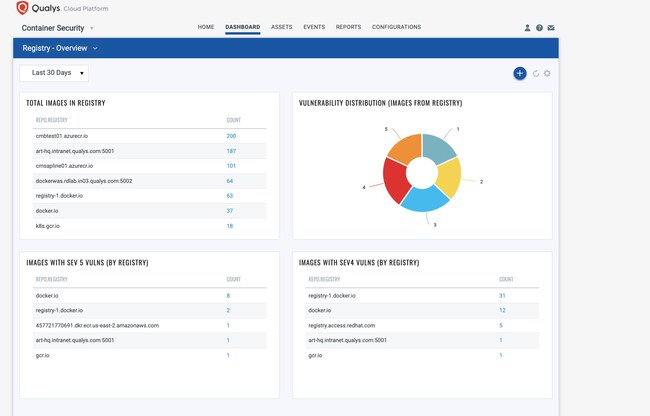The width and height of the screenshot is (650, 416).
Task: Click the Count column header in Total Images
Action: coord(233,120)
